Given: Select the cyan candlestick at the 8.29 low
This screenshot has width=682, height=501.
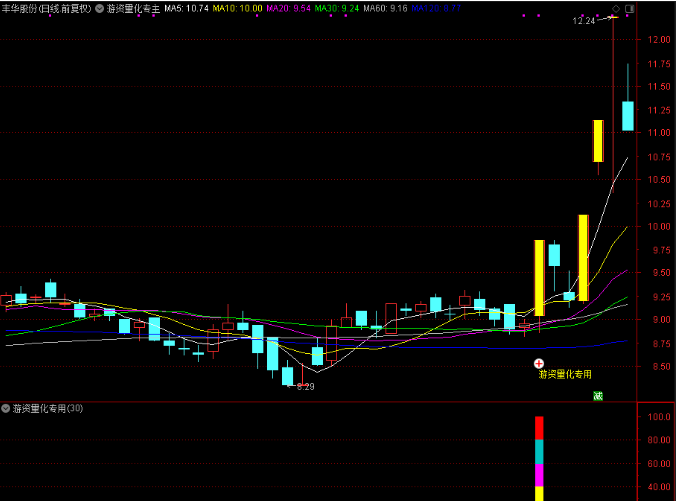Looking at the screenshot, I should (x=288, y=376).
